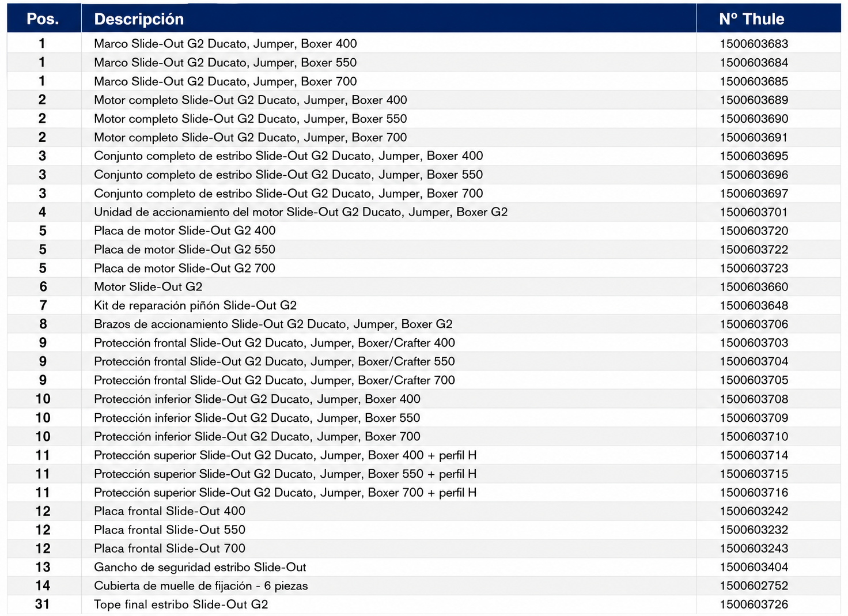Screen dimensions: 848x616
Task: Click part number 1500603701
Action: click(754, 212)
